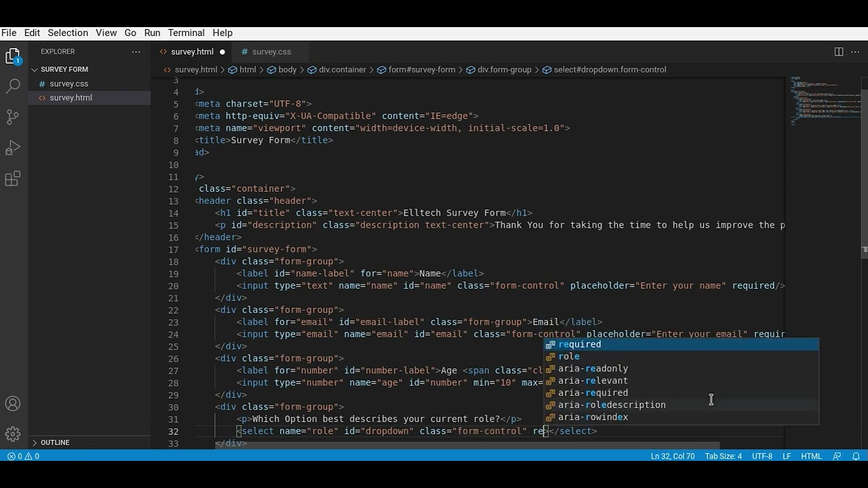
Task: Choose 'aria-roledescription' from suggestions
Action: coord(682,405)
